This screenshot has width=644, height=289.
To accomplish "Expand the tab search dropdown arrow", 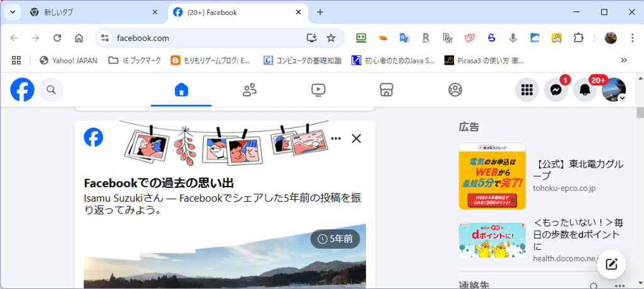I will tap(13, 12).
